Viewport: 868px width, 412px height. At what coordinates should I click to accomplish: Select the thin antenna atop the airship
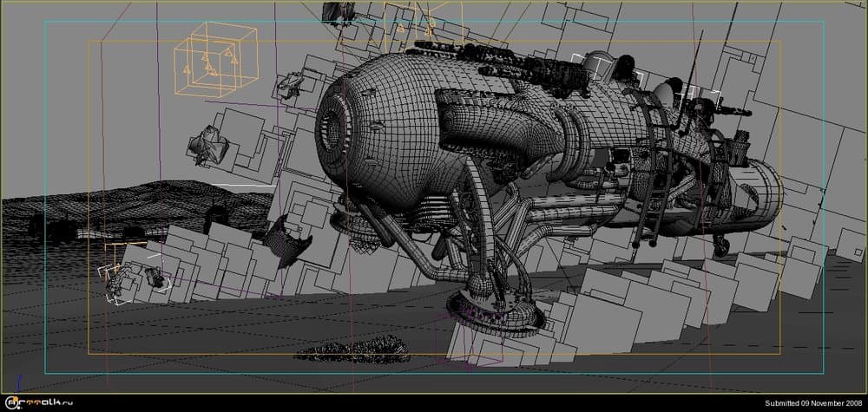point(692,54)
